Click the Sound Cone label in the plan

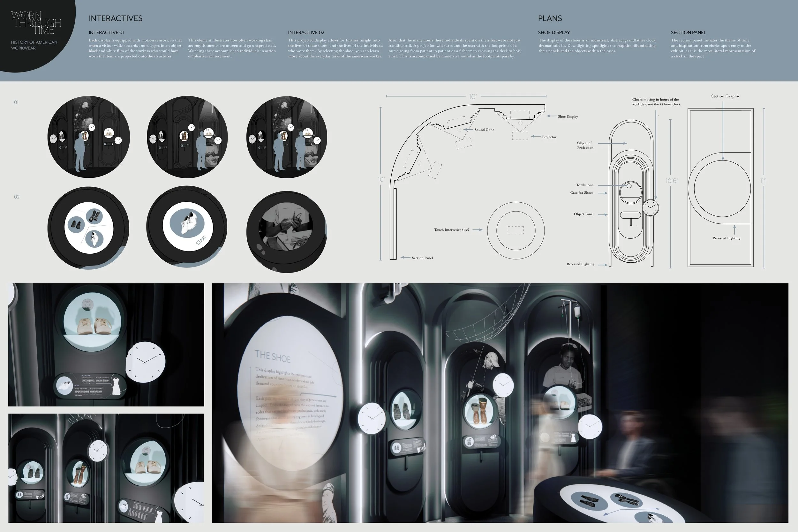tap(484, 130)
